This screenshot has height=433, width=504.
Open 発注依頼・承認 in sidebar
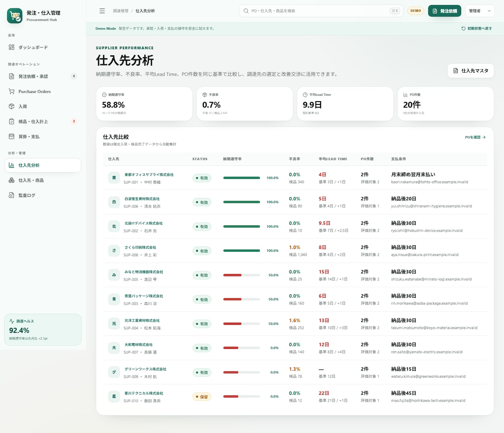tap(43, 76)
